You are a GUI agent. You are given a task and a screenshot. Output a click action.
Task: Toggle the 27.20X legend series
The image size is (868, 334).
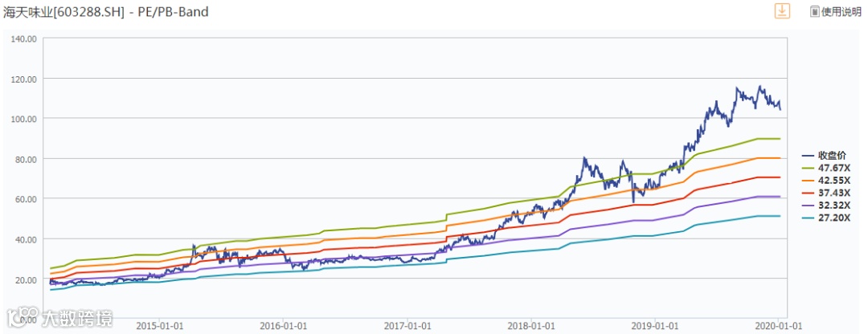(x=825, y=218)
